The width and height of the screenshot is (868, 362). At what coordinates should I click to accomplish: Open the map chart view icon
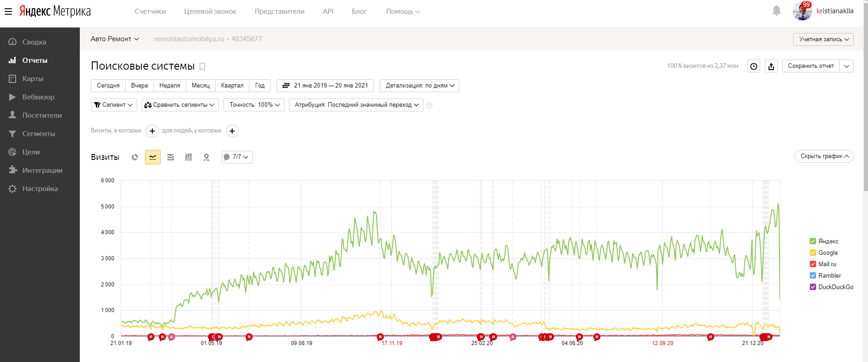tap(206, 157)
